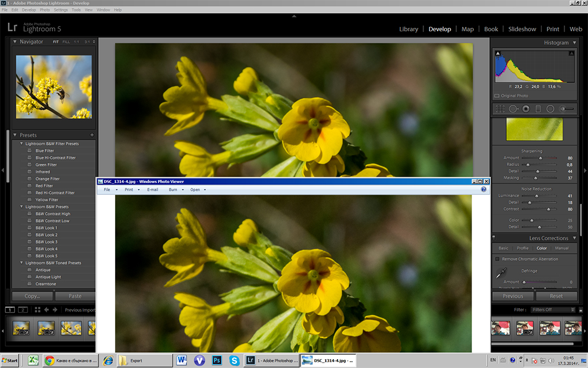The height and width of the screenshot is (368, 588).
Task: Click the Start button
Action: point(10,360)
